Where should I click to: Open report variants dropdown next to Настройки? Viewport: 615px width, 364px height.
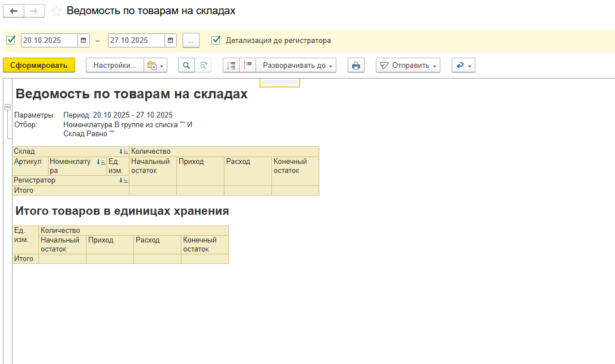click(155, 66)
